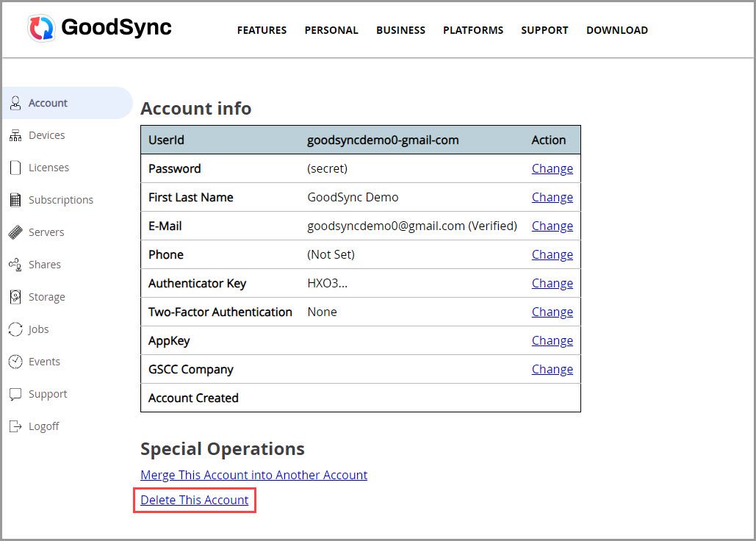Image resolution: width=756 pixels, height=541 pixels.
Task: Click the Licenses document icon in sidebar
Action: pyautogui.click(x=15, y=168)
